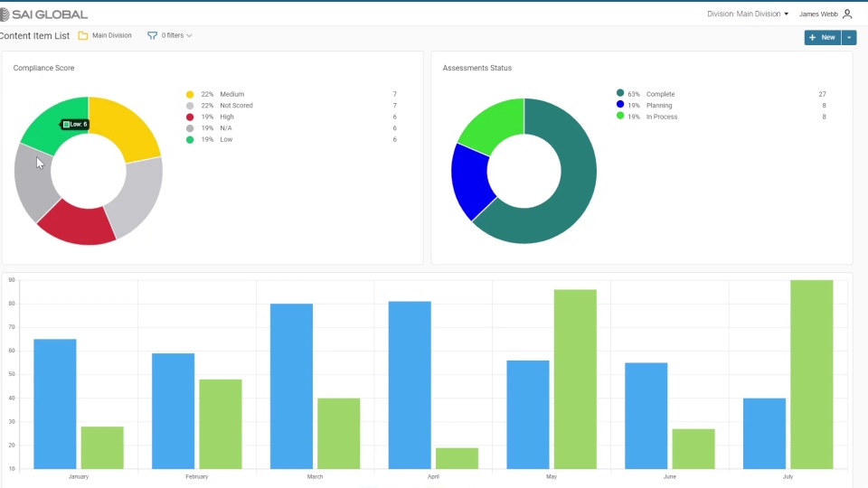Click the plus icon in New button
The image size is (868, 488).
tap(812, 38)
